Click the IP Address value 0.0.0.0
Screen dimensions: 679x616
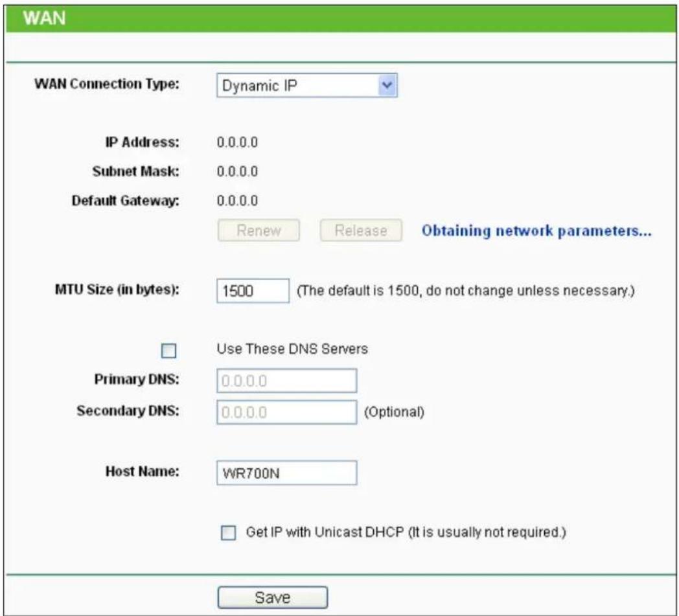[x=237, y=143]
